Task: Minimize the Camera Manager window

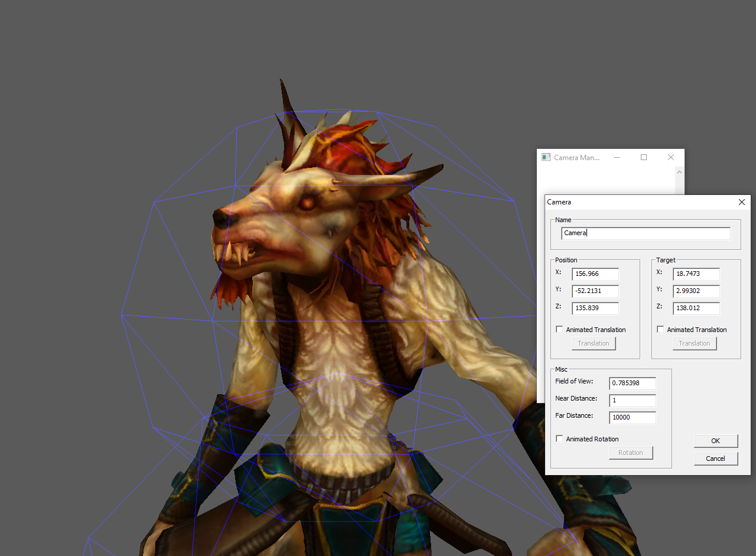Action: point(617,158)
